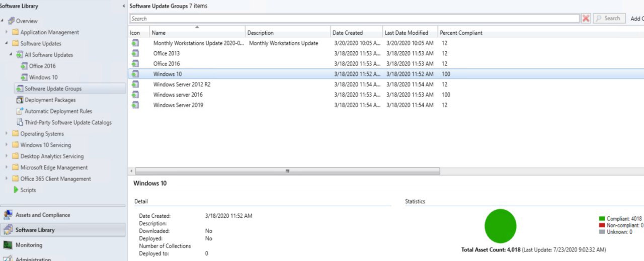The image size is (644, 261).
Task: Sort by the Date Created column header
Action: 356,32
